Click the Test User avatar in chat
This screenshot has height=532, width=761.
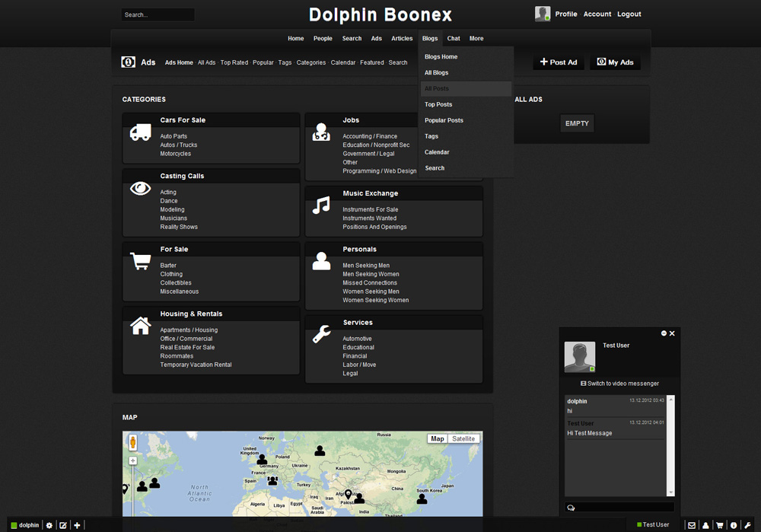pyautogui.click(x=579, y=357)
